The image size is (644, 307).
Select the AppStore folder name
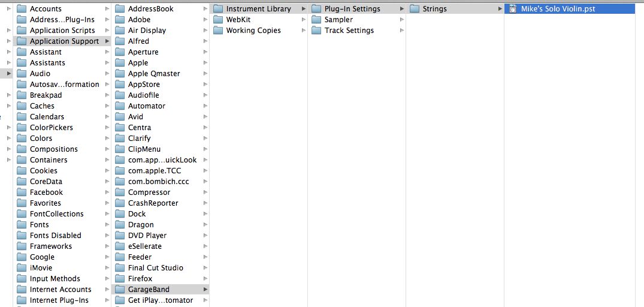pyautogui.click(x=144, y=85)
